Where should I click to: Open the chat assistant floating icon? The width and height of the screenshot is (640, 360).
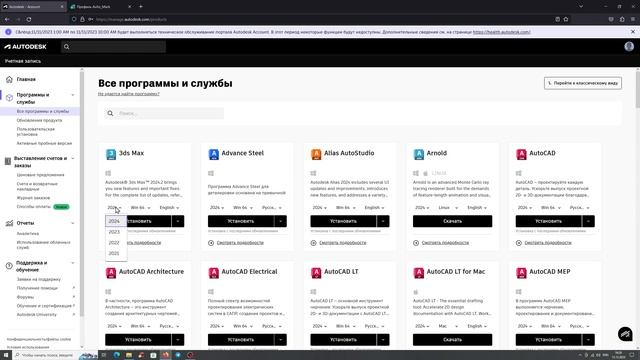[x=625, y=334]
